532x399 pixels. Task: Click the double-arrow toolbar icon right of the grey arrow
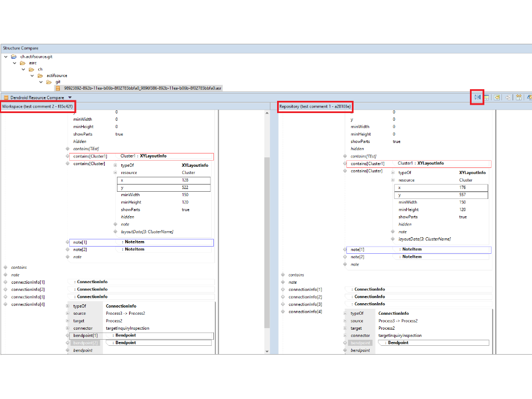click(x=519, y=98)
